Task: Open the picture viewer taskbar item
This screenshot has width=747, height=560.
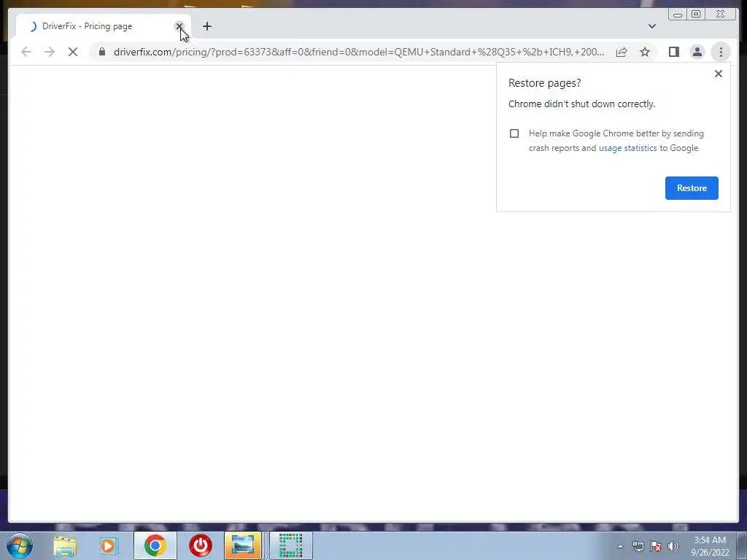Action: coord(242,545)
